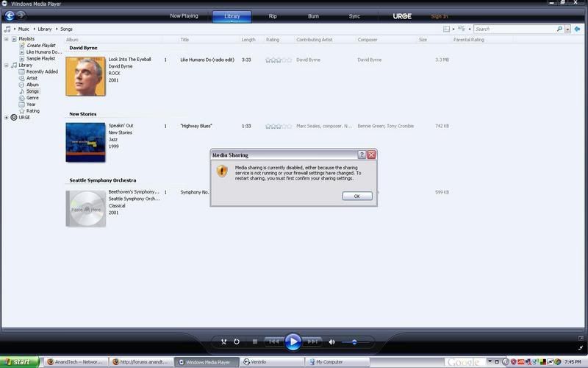
Task: Toggle repeat mode in the playback bar
Action: coord(237,342)
